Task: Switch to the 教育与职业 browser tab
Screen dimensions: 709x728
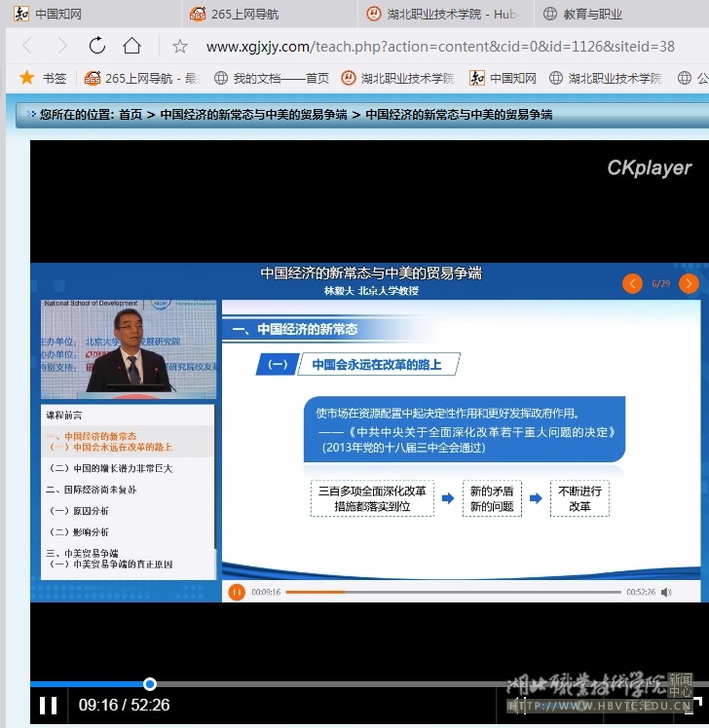Action: click(x=592, y=14)
